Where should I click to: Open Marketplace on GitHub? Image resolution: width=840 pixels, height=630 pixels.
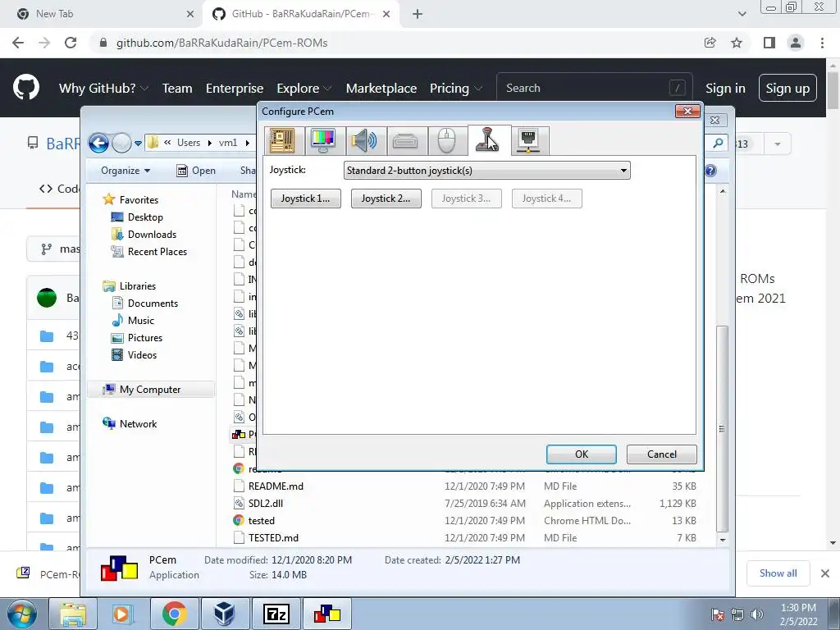pyautogui.click(x=381, y=88)
